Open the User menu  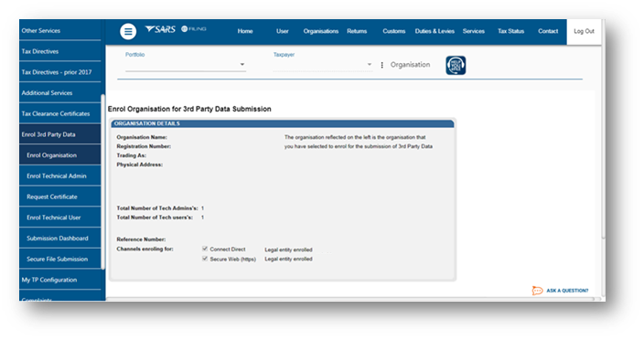pos(282,31)
